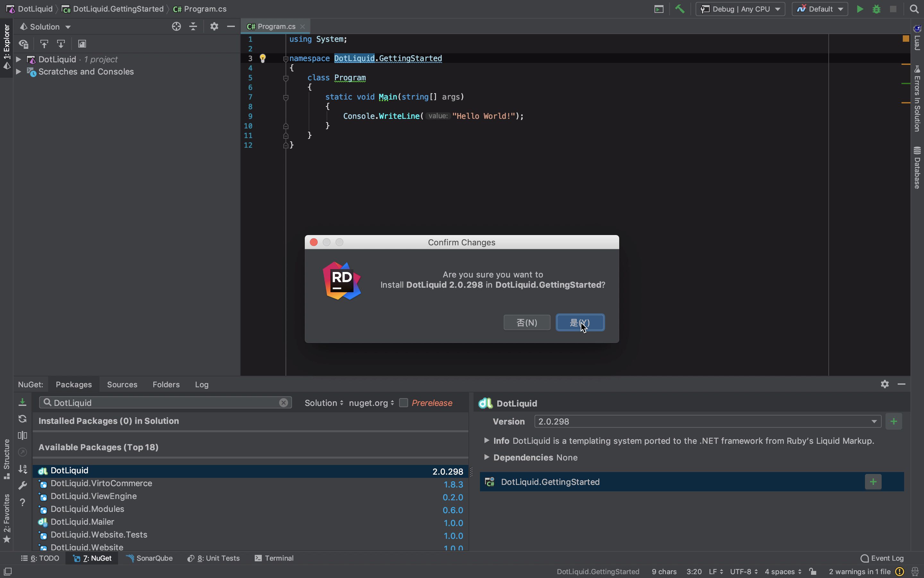The height and width of the screenshot is (578, 924).
Task: Click the lightbulb quick-fix icon on line 3
Action: point(263,58)
